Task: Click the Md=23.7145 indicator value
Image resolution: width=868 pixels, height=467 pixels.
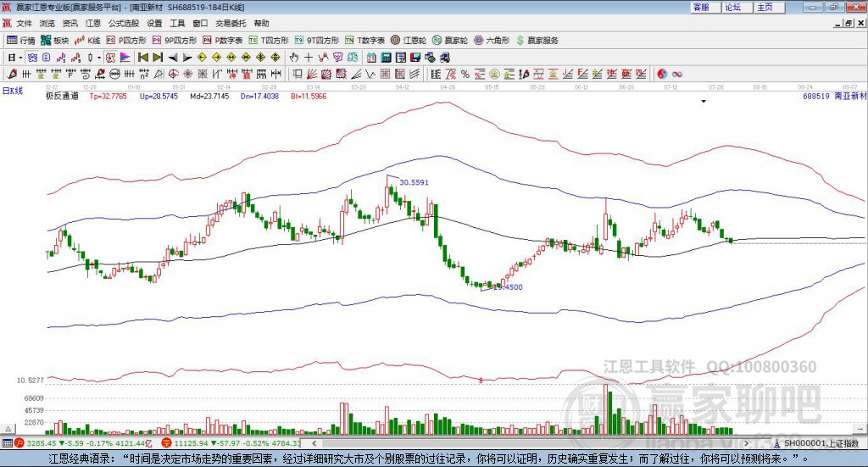Action: (209, 97)
